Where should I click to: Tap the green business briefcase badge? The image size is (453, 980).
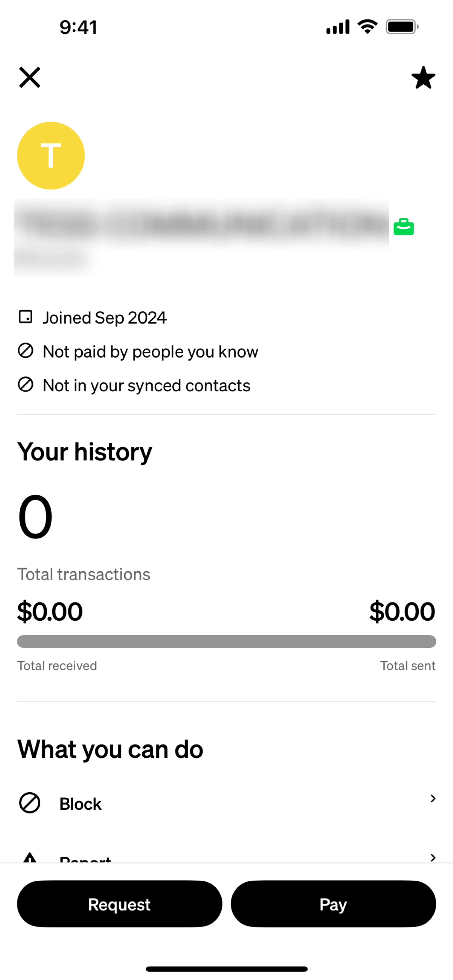click(x=403, y=227)
